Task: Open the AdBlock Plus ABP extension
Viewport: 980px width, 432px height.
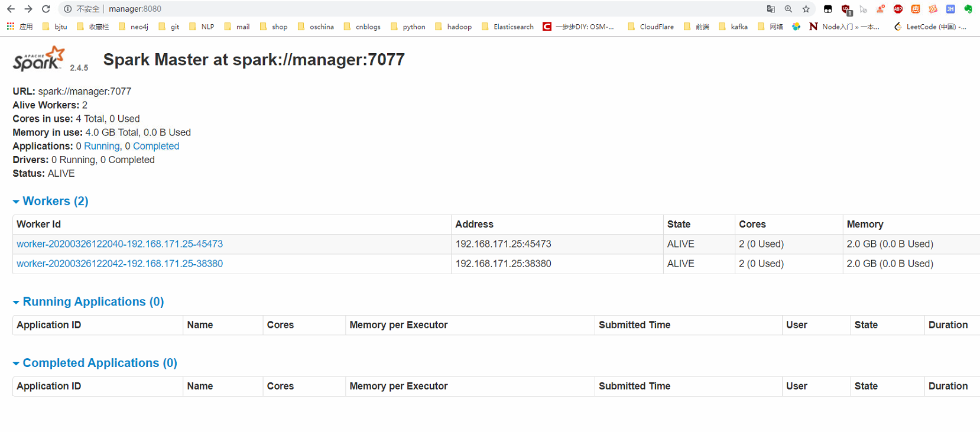Action: tap(898, 9)
